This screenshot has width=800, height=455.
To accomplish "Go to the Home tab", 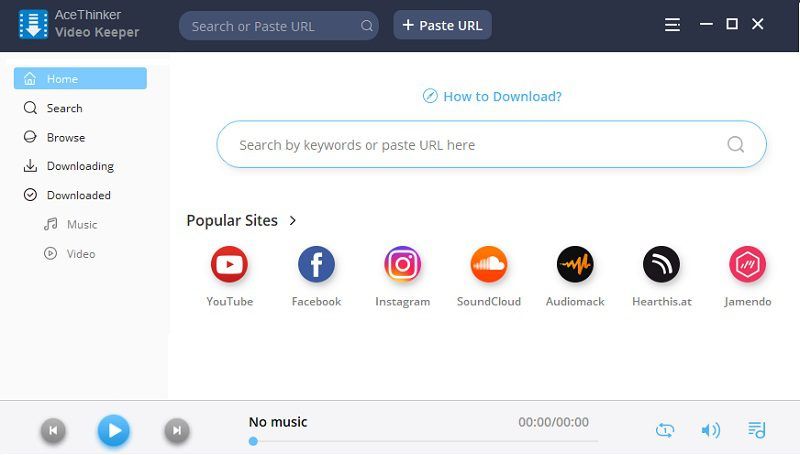I will (80, 79).
